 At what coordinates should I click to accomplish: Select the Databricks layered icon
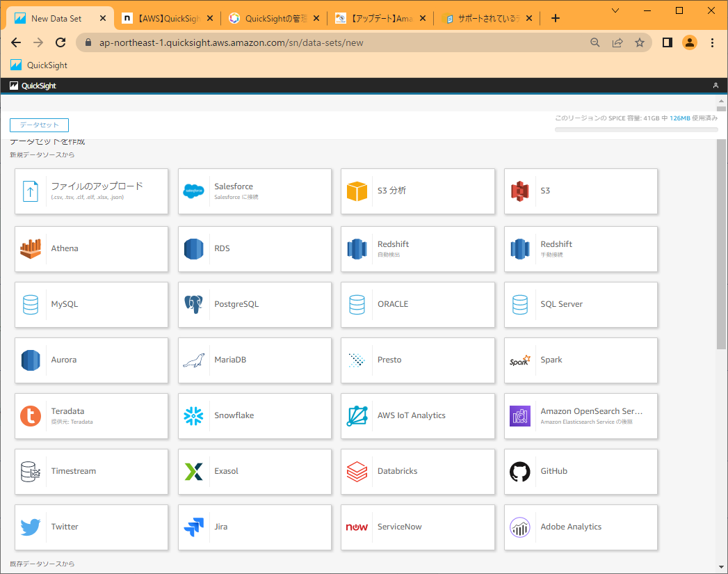(357, 472)
